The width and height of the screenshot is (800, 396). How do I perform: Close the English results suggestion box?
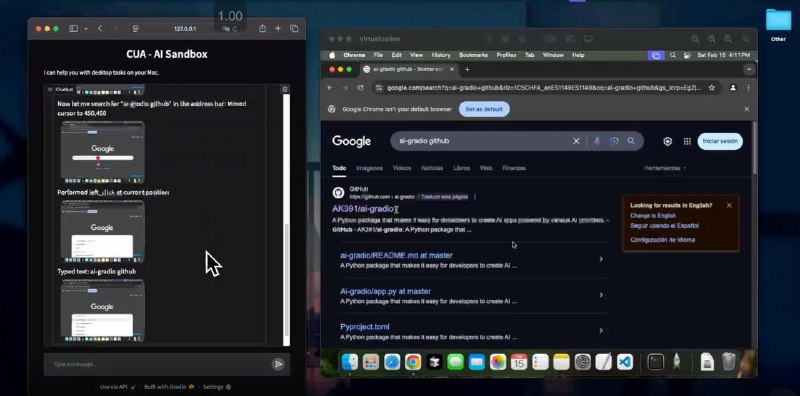click(x=729, y=205)
